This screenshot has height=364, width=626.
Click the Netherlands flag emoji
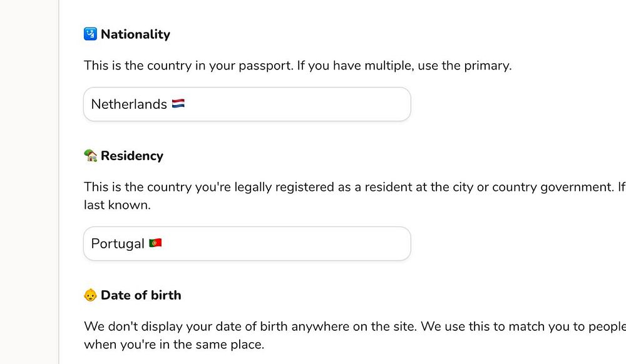click(x=178, y=104)
